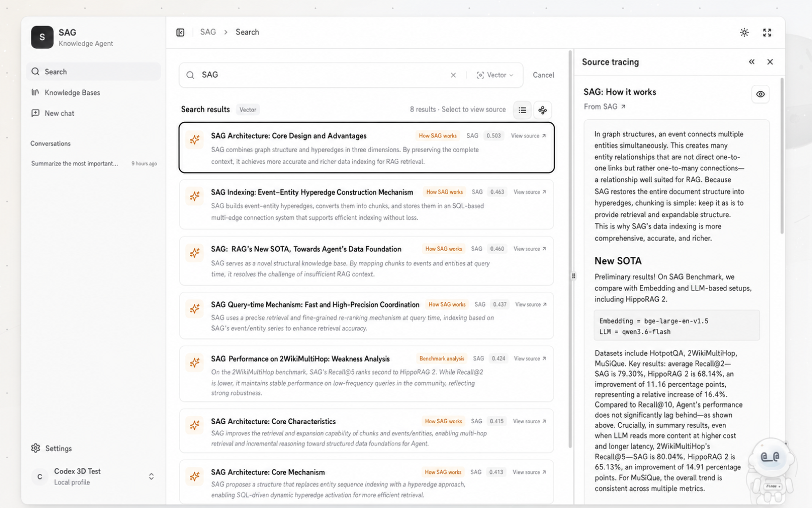Open the 'From SAG' source link

tap(604, 107)
